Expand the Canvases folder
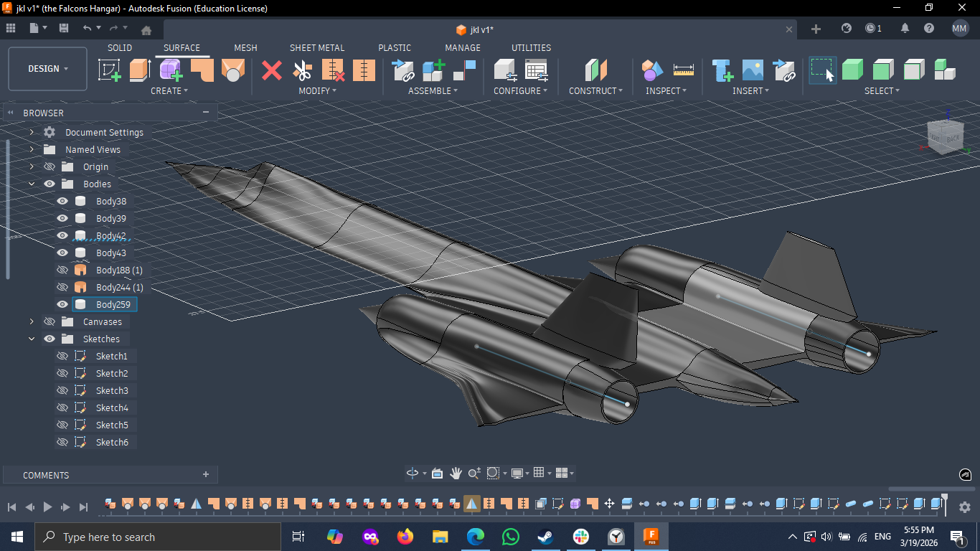Image resolution: width=980 pixels, height=551 pixels. (x=32, y=321)
